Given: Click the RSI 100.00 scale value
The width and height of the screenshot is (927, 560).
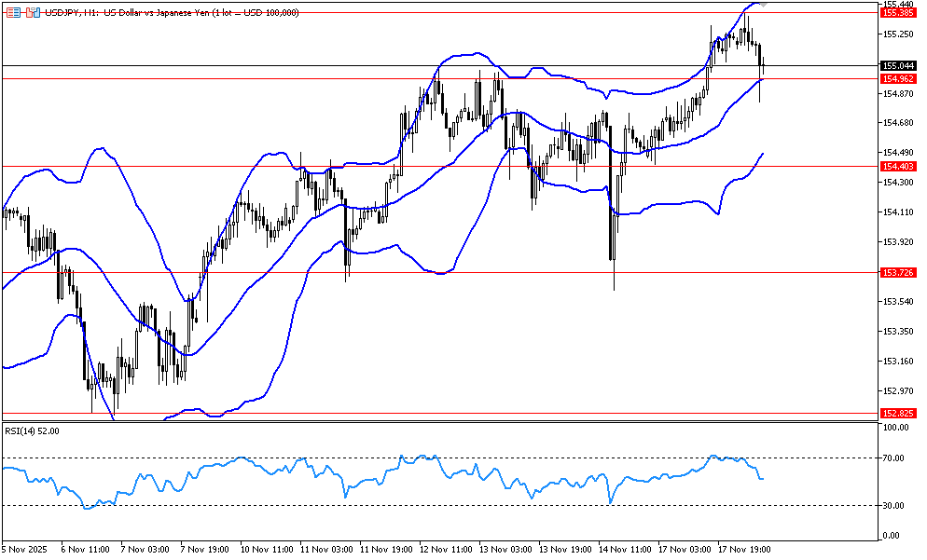Looking at the screenshot, I should click(x=896, y=428).
